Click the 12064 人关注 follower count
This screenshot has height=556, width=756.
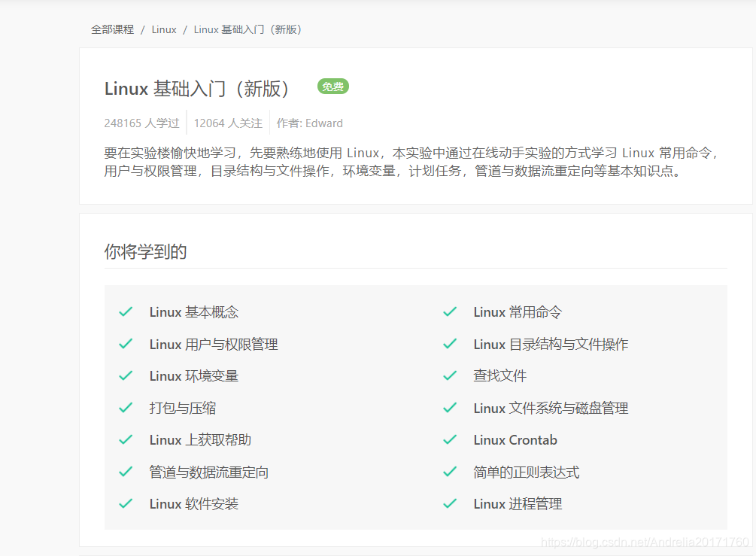pos(228,123)
